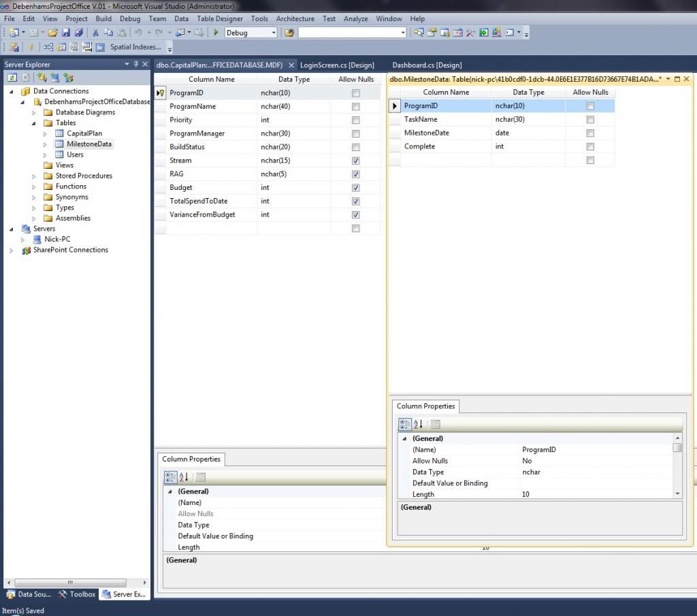
Task: Expand the Nick-PC server node
Action: click(22, 240)
